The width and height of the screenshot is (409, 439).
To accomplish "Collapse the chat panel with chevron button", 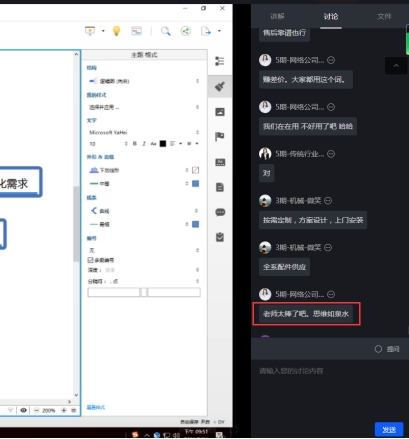I will pyautogui.click(x=396, y=66).
